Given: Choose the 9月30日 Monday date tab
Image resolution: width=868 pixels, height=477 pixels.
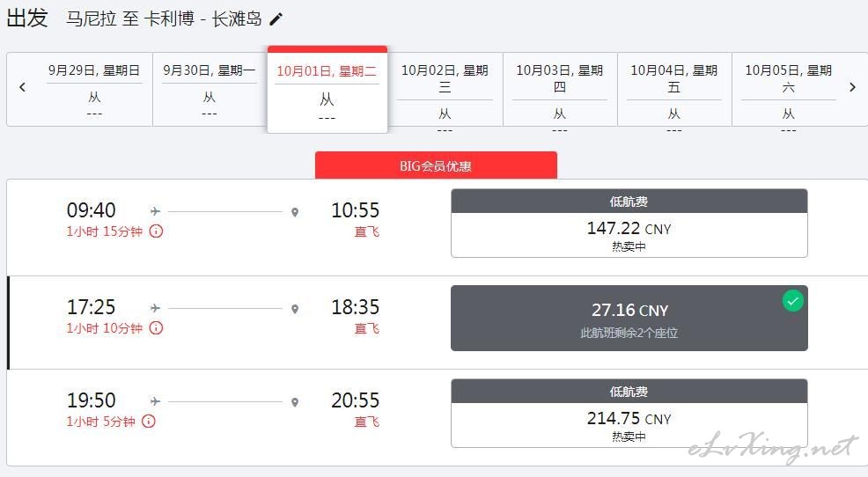Looking at the screenshot, I should [x=210, y=89].
